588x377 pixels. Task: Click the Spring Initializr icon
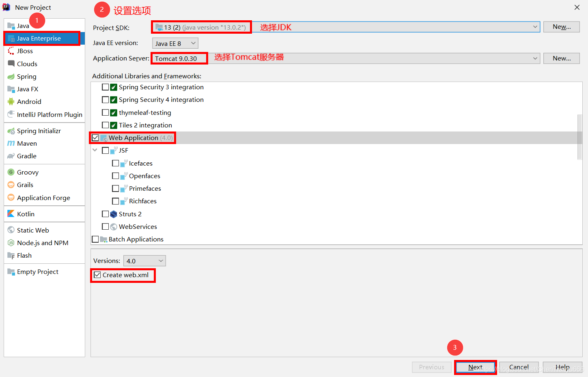11,131
